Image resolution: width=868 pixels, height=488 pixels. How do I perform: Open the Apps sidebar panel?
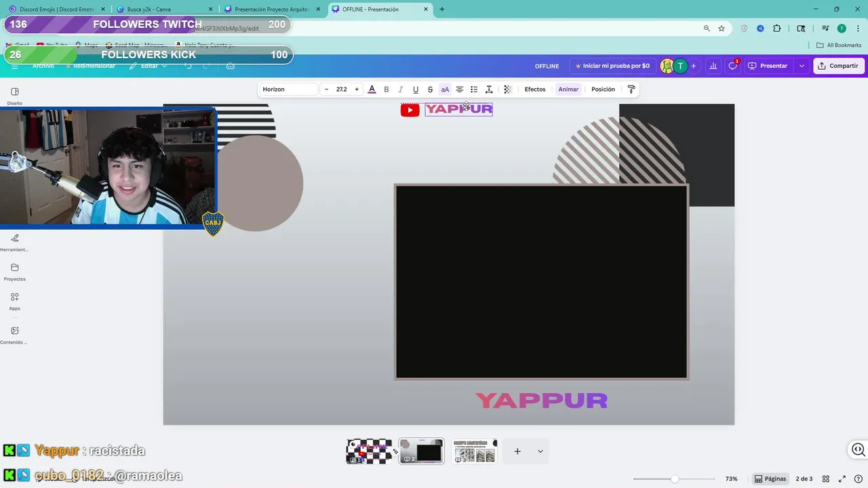click(x=15, y=301)
